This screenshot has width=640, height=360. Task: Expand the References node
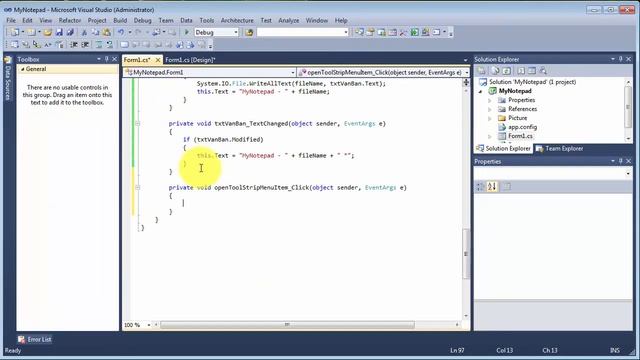click(490, 109)
